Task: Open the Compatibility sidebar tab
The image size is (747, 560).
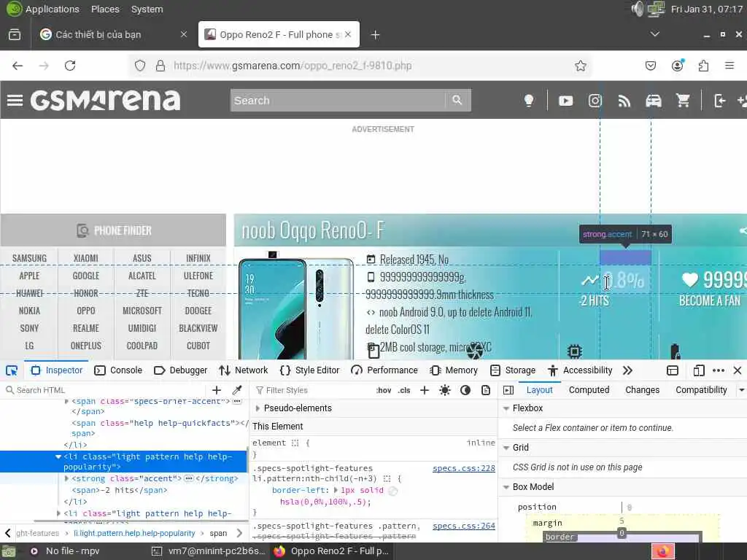Action: 701,390
